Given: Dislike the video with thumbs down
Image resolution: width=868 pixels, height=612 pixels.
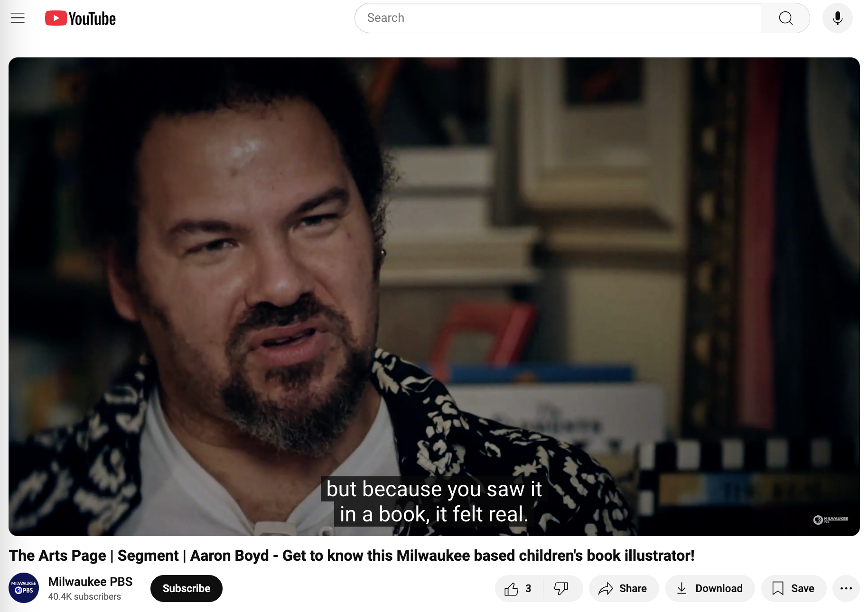Looking at the screenshot, I should [562, 589].
